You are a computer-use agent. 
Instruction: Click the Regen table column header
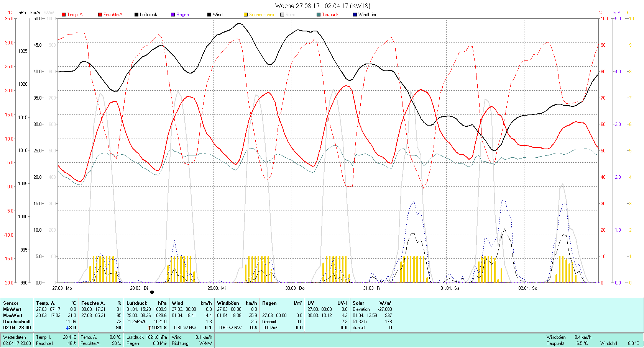[x=269, y=303]
